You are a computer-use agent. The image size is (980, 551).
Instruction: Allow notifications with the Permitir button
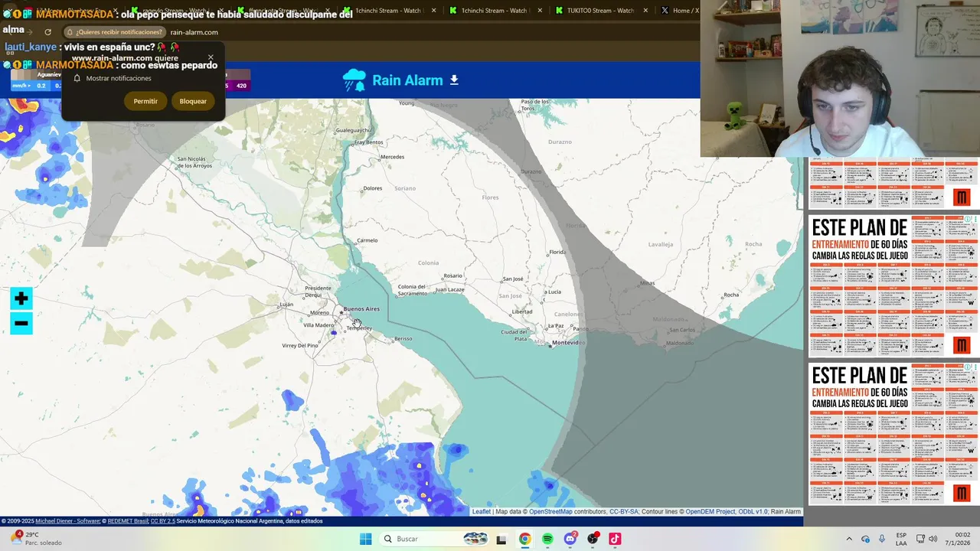pos(145,101)
